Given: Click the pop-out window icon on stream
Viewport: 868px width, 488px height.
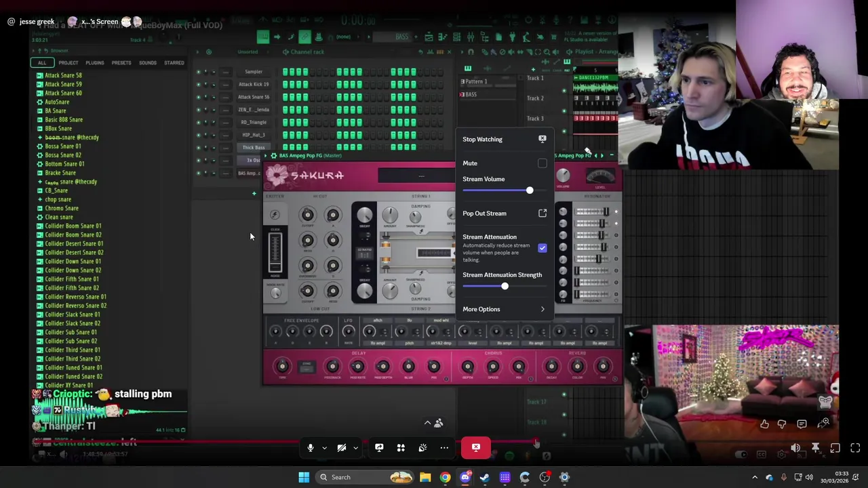Looking at the screenshot, I should pos(835,448).
